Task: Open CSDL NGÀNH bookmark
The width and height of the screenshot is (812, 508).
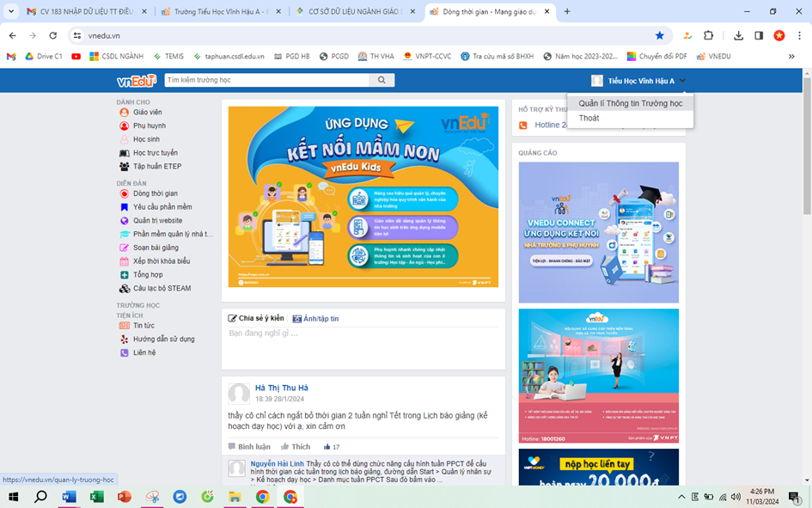Action: coord(117,57)
